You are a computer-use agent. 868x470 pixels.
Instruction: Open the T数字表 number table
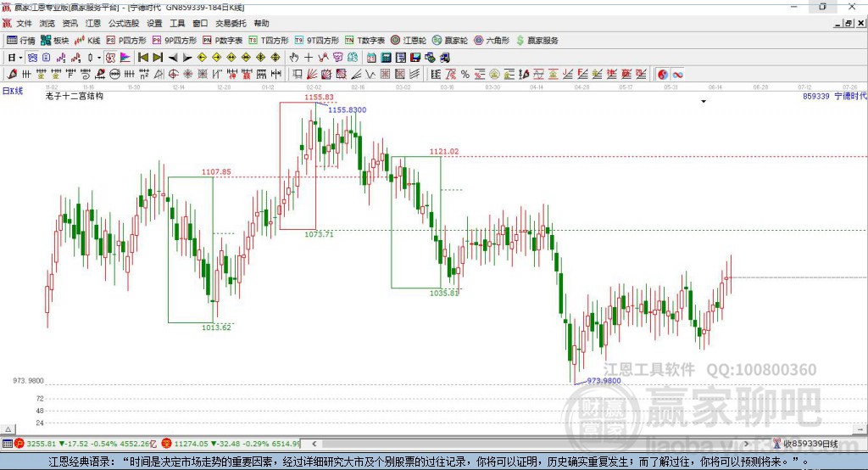point(364,41)
